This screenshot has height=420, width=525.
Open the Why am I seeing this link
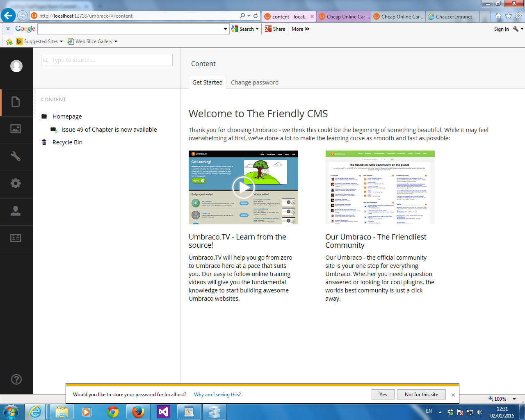pyautogui.click(x=217, y=395)
